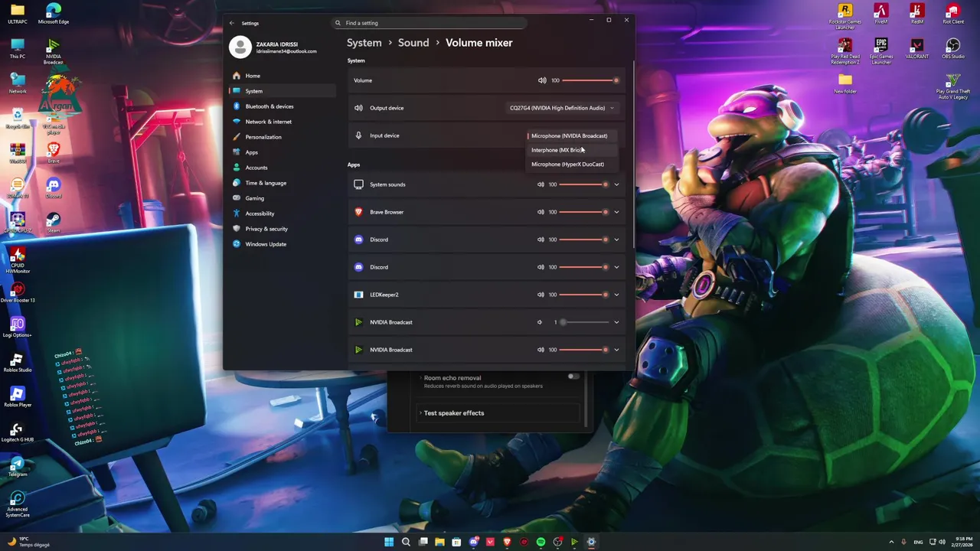Open Personalization settings page
Viewport: 980px width, 551px height.
point(282,137)
